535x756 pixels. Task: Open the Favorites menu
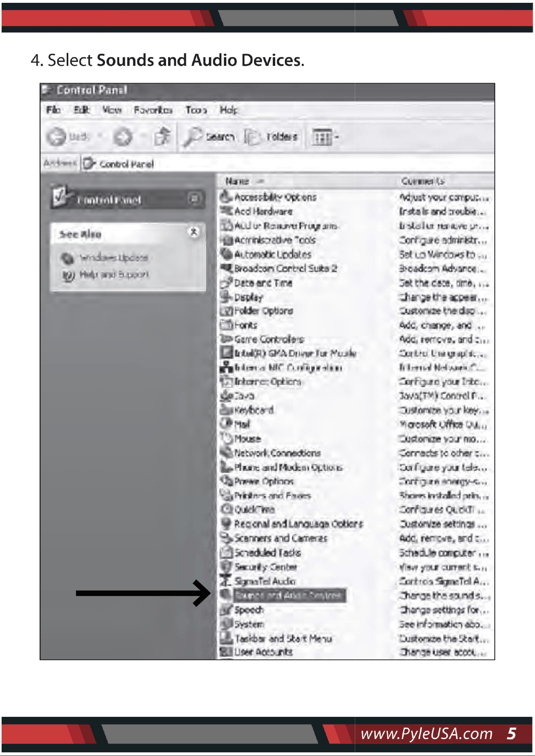[153, 110]
